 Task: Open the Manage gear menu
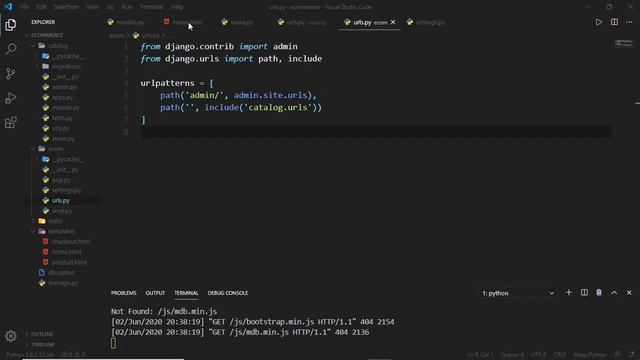11,336
